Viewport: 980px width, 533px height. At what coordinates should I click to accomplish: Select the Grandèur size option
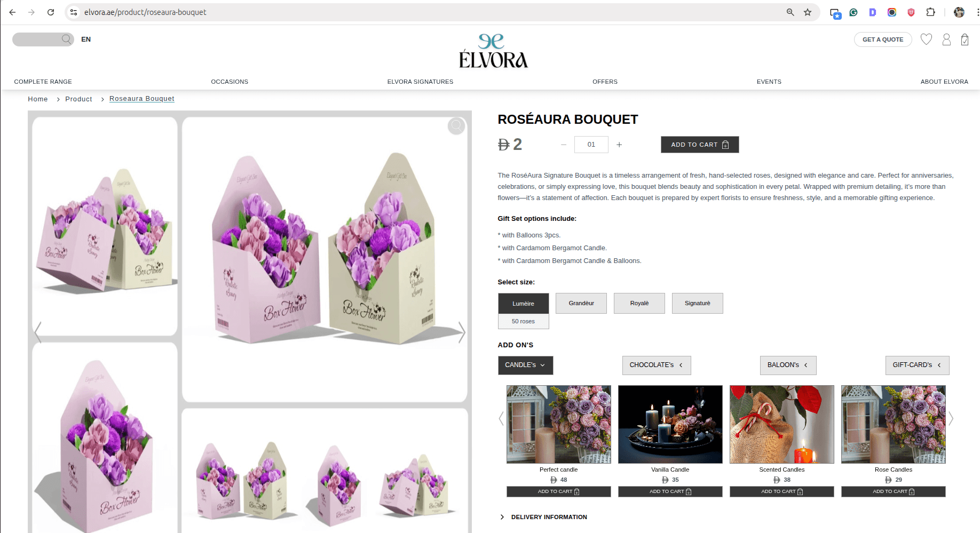[581, 303]
